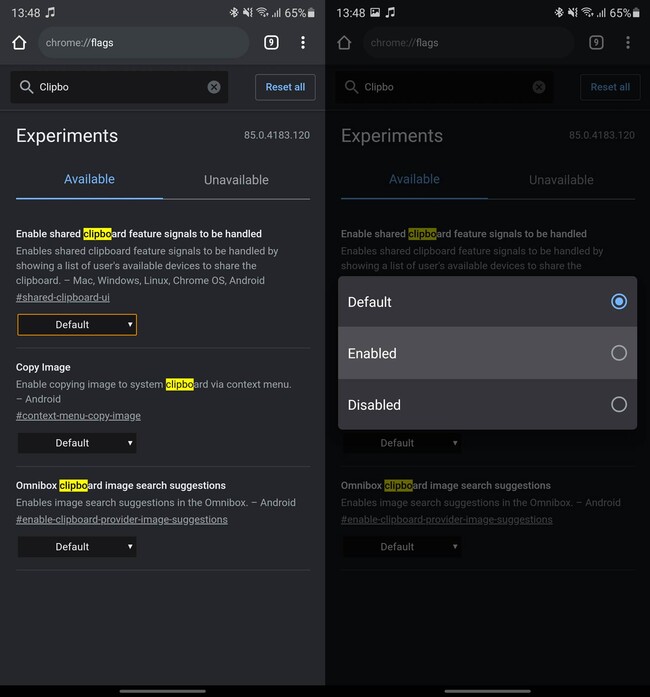Choose Enabled in the flag options popup

point(618,353)
